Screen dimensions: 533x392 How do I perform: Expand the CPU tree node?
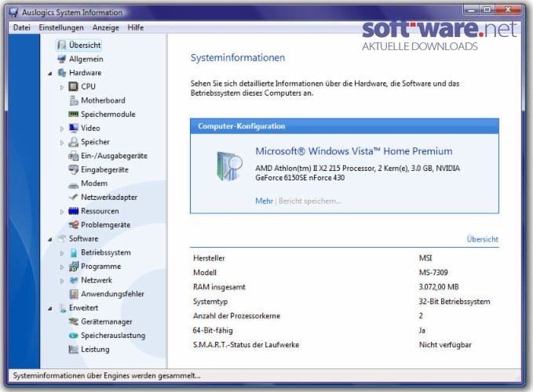point(62,87)
